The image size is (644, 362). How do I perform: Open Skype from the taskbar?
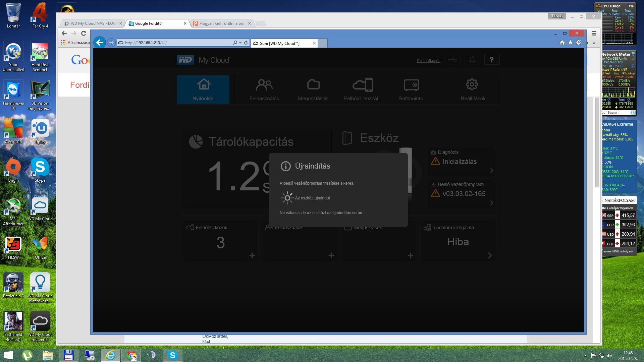172,355
